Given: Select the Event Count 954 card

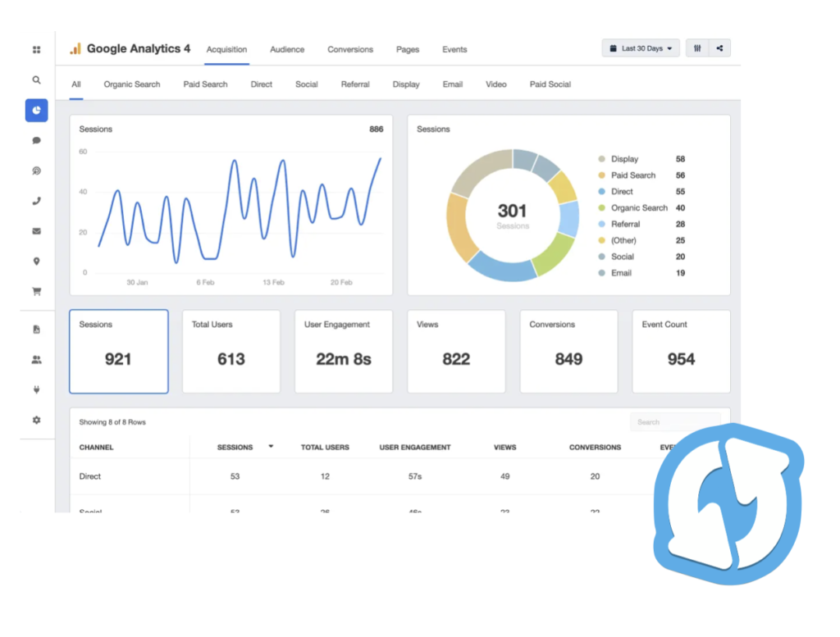Looking at the screenshot, I should (682, 351).
